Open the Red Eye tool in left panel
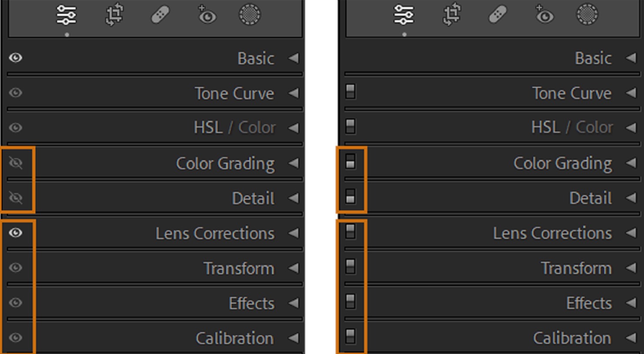Image resolution: width=644 pixels, height=354 pixels. (207, 15)
